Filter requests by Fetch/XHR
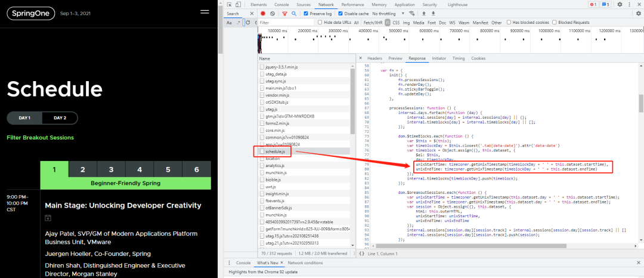This screenshot has height=278, width=644. pos(373,23)
